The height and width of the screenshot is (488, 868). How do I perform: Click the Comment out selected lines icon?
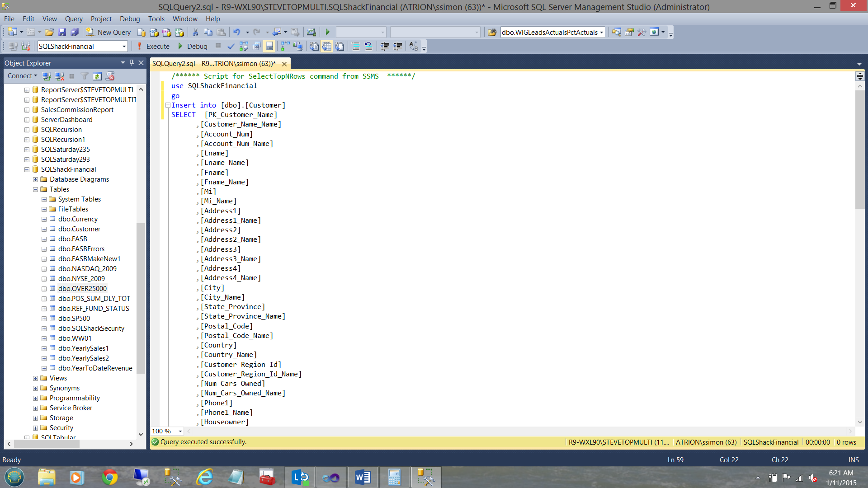(356, 46)
